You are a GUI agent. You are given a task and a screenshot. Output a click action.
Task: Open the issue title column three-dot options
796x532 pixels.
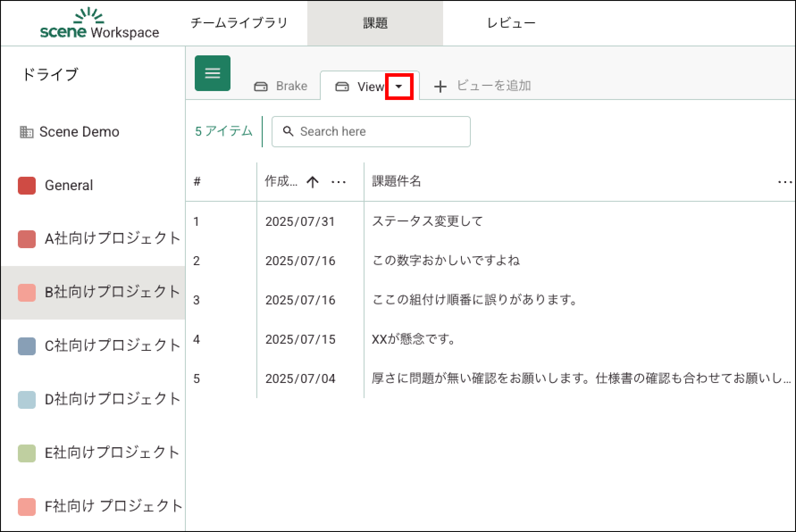click(784, 182)
